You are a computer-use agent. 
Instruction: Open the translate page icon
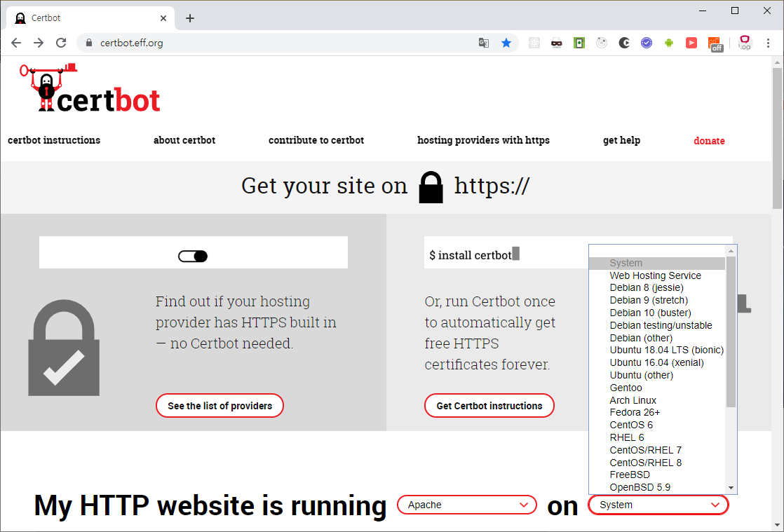(483, 43)
